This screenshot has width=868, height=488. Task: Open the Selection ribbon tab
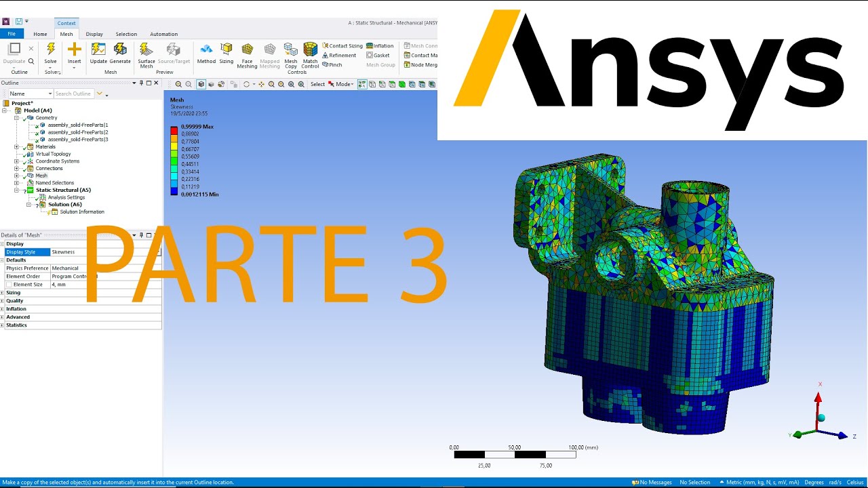[x=126, y=34]
